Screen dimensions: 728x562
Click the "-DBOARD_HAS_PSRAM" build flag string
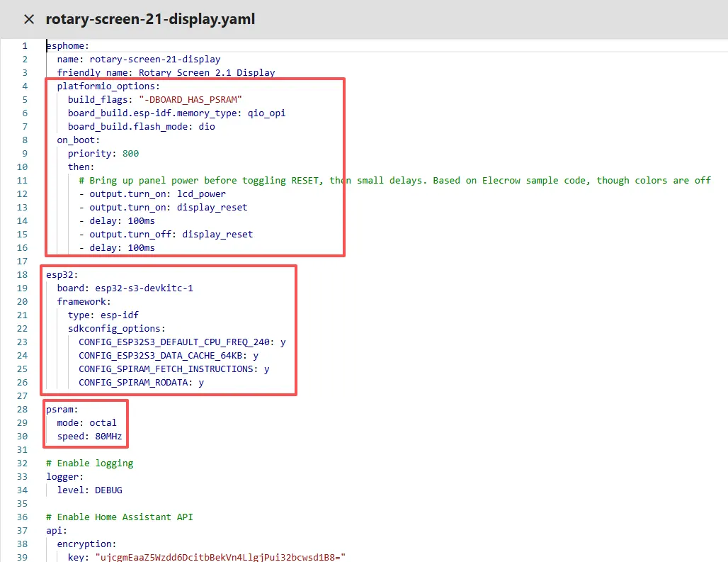pyautogui.click(x=190, y=99)
